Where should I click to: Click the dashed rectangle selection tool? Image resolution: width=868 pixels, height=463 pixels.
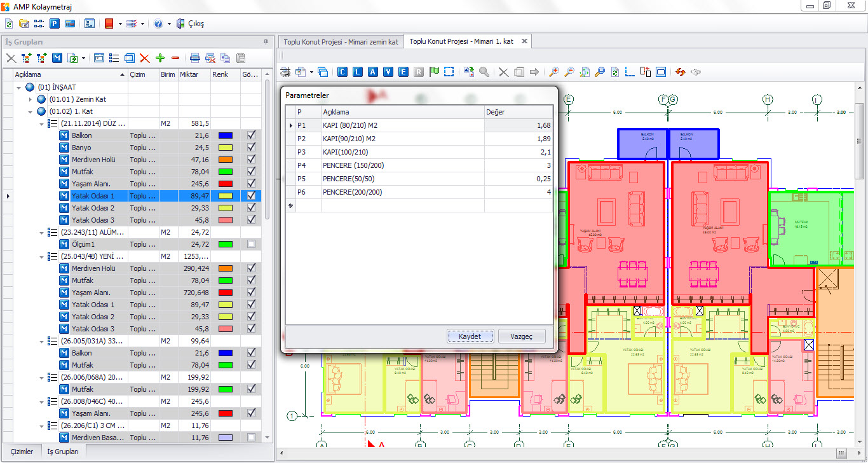(x=449, y=72)
